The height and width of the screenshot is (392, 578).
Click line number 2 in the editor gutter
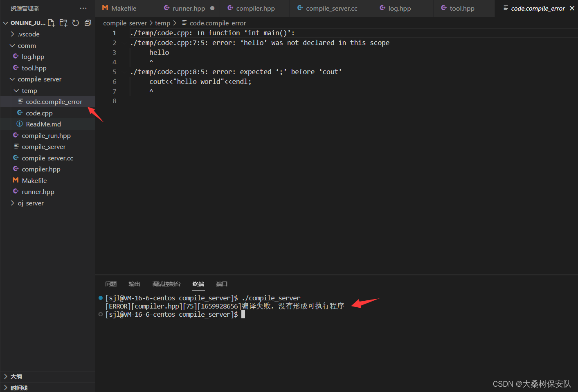coord(115,43)
